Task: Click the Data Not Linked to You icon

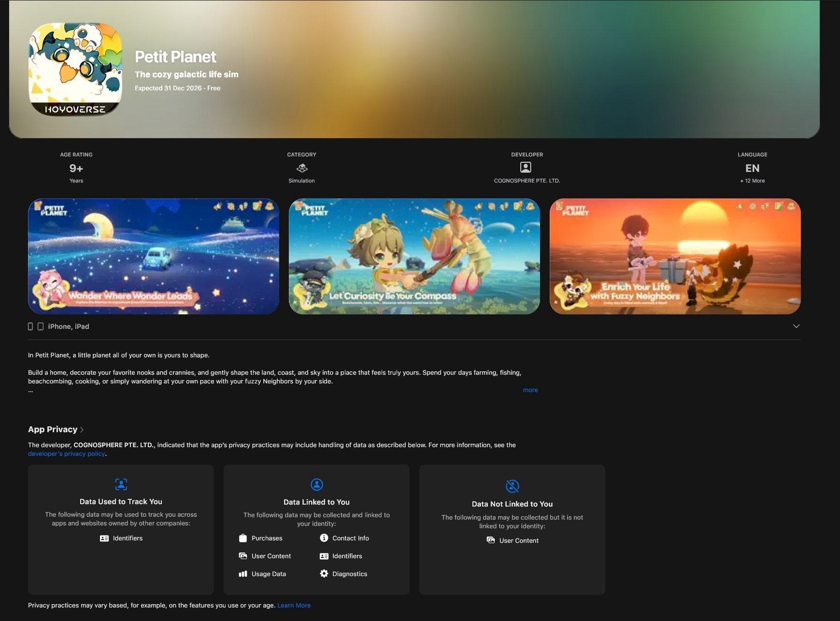Action: click(513, 486)
